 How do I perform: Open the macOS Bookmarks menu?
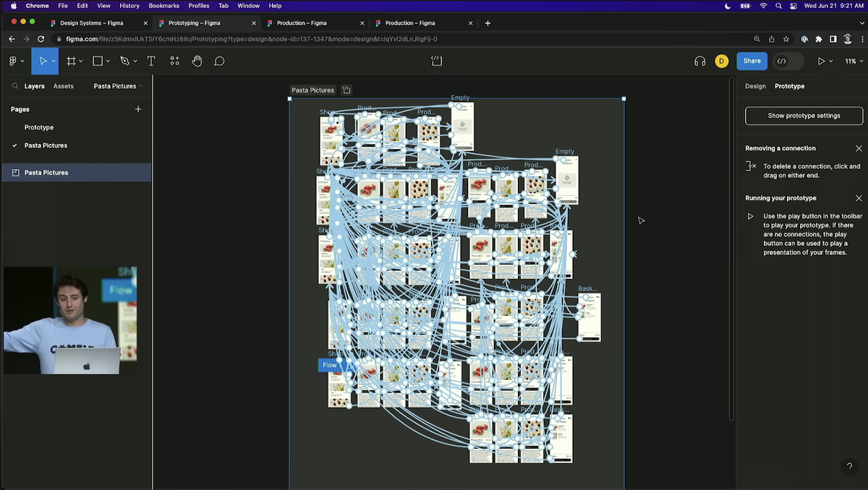(x=164, y=5)
